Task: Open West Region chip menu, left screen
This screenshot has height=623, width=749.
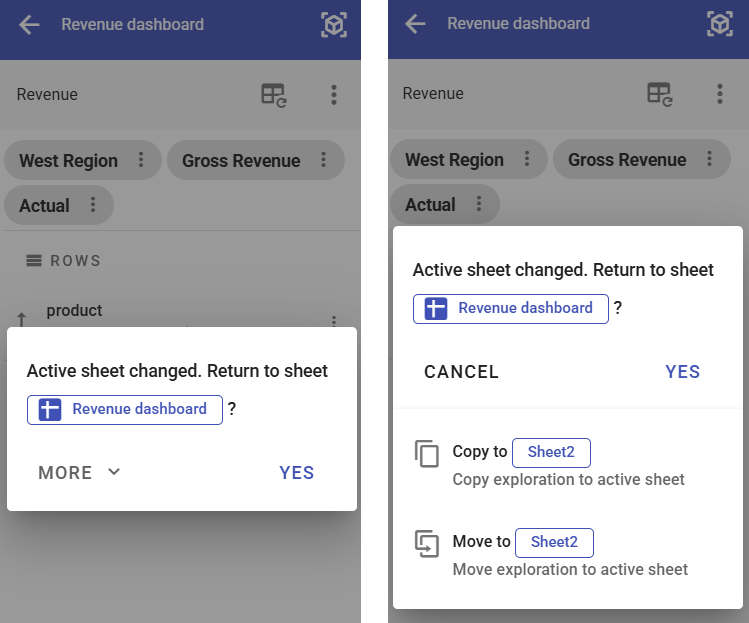Action: coord(142,160)
